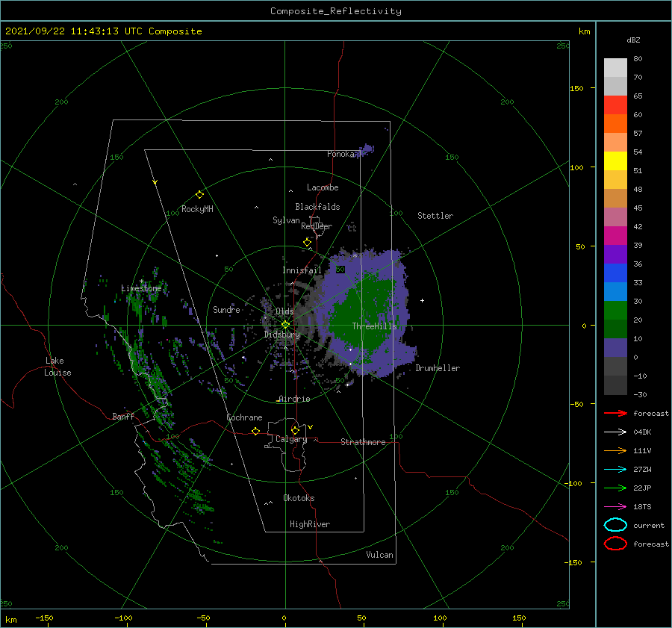Click the Blackfalds city label
Viewport: 672px width, 628px height.
point(317,207)
